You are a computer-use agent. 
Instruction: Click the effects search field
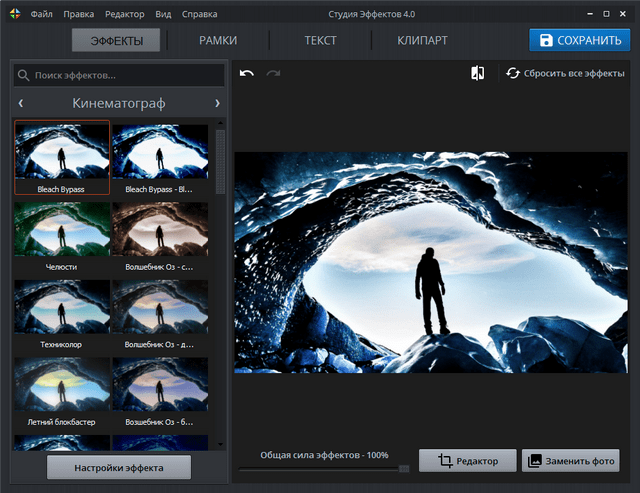(119, 75)
